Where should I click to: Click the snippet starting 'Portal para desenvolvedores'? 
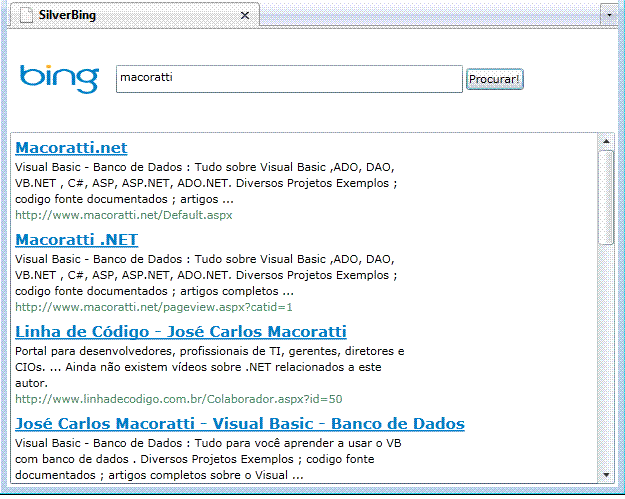[210, 367]
